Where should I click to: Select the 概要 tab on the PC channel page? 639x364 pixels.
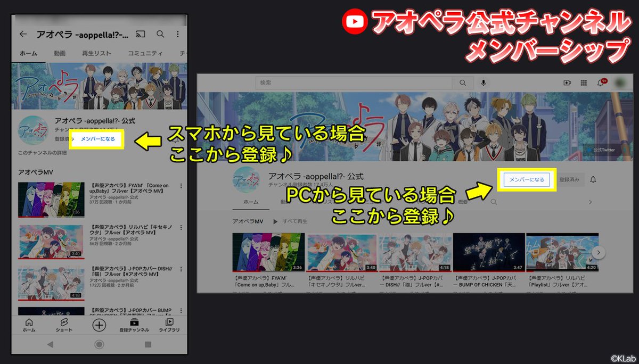(463, 202)
